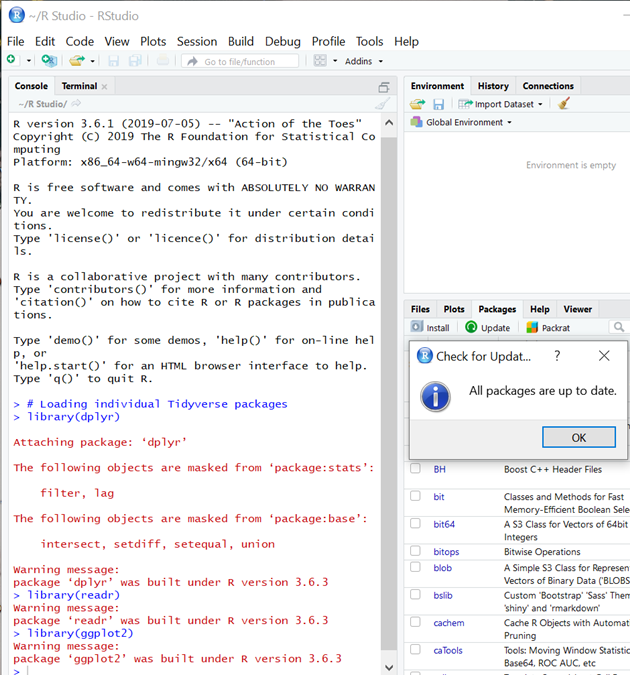Click the save workspace disk icon

[438, 104]
